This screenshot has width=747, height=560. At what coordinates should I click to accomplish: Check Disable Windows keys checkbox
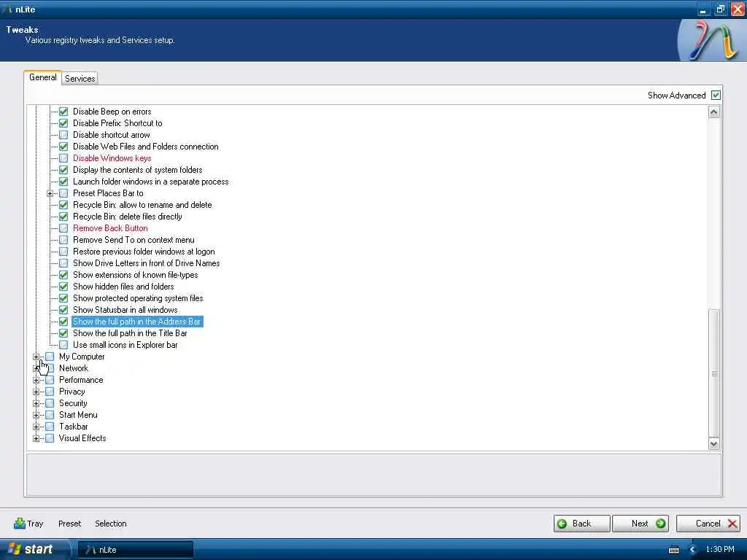click(63, 158)
